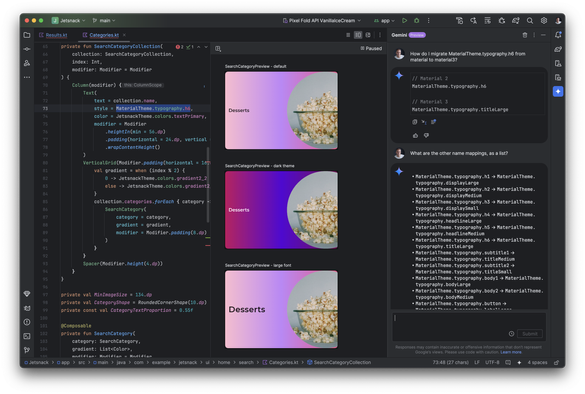Viewport: 585px width, 394px height.
Task: Switch editor to design-only view mode
Action: pyautogui.click(x=368, y=35)
